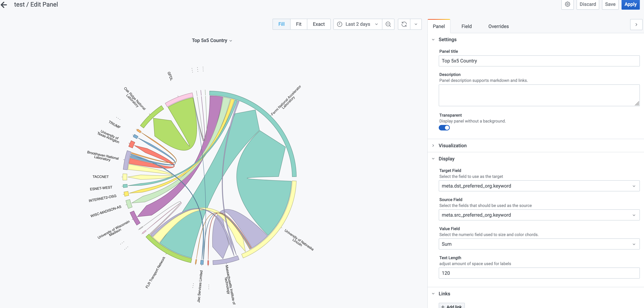Click the Apply button
Image resolution: width=644 pixels, height=308 pixels.
point(630,4)
